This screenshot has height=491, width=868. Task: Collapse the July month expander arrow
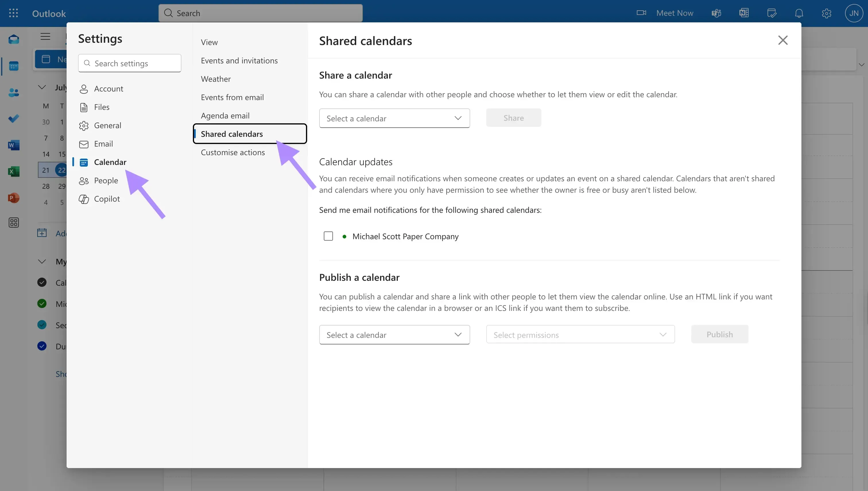42,87
